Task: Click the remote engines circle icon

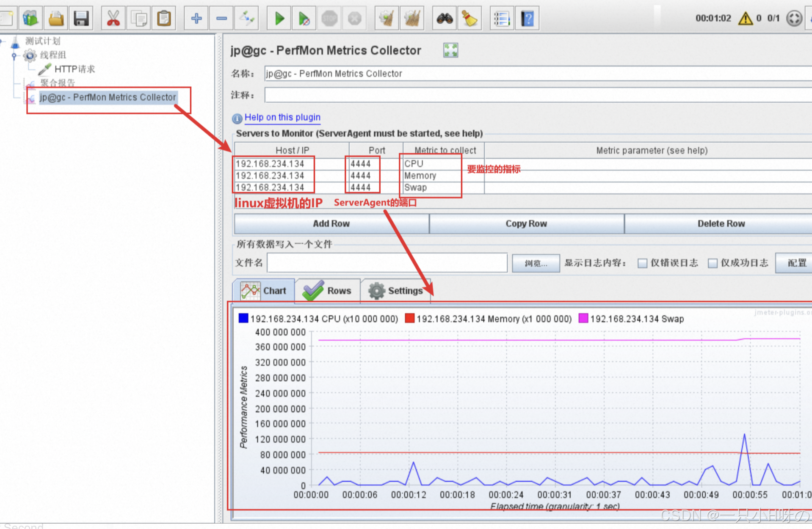Action: (794, 18)
